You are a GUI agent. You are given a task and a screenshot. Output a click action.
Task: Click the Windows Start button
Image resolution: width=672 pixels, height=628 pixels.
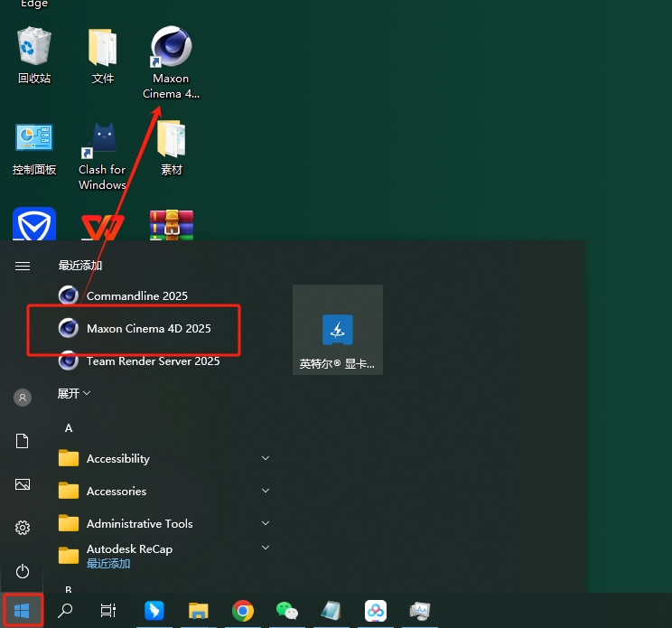click(x=23, y=611)
